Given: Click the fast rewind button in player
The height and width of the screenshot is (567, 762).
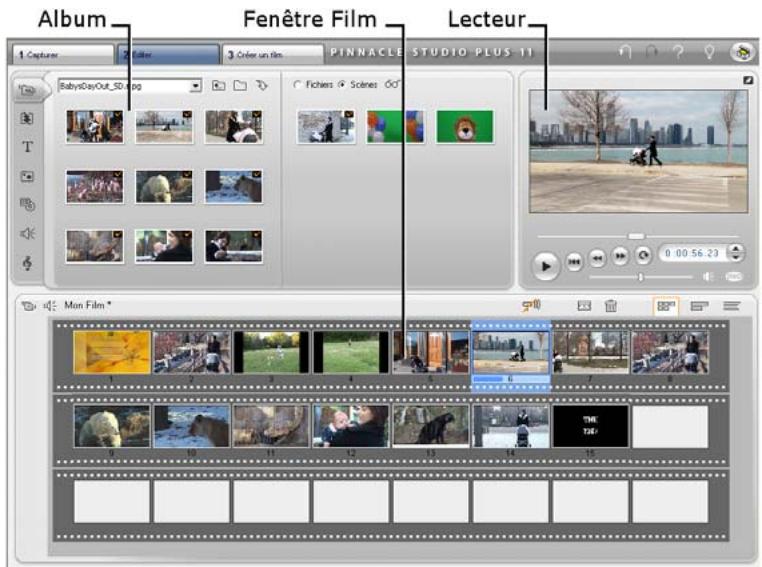Looking at the screenshot, I should click(597, 258).
